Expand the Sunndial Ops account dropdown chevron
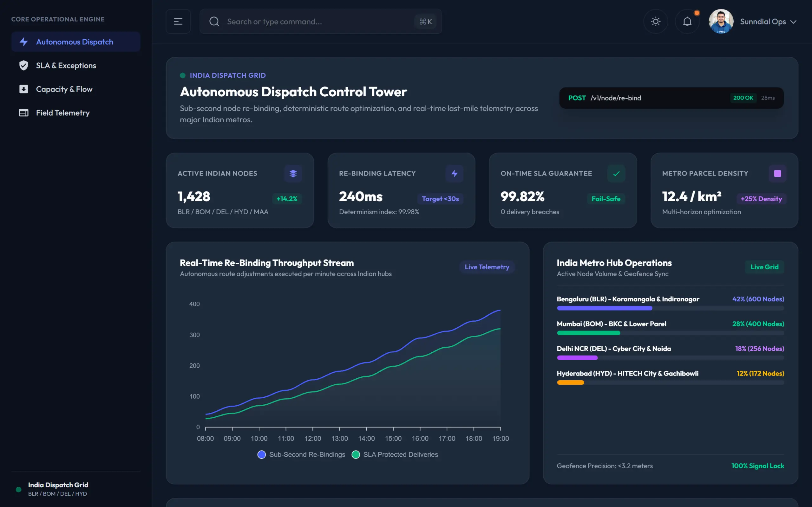812x507 pixels. pyautogui.click(x=793, y=22)
